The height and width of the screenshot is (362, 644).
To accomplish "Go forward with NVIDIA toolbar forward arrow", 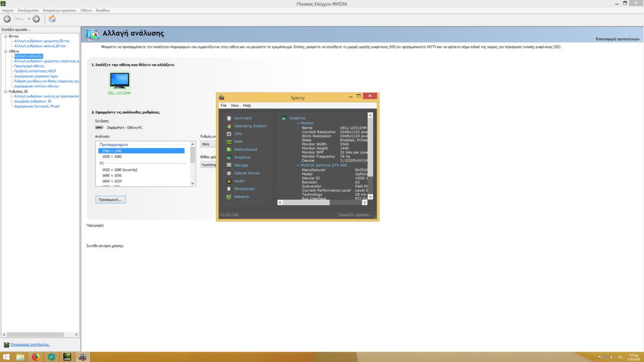I will pyautogui.click(x=36, y=19).
